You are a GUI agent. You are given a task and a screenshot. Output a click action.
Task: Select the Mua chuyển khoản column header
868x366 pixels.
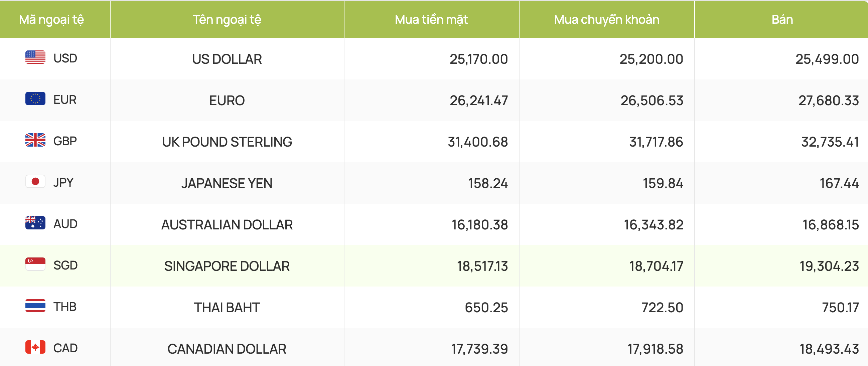[x=606, y=19]
